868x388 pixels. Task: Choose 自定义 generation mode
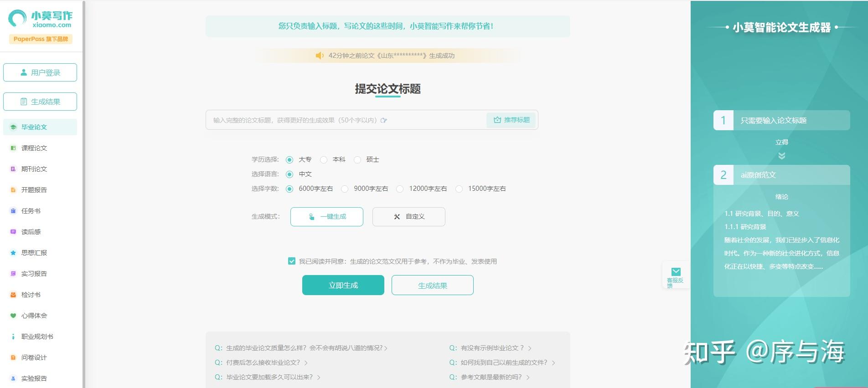tap(409, 217)
